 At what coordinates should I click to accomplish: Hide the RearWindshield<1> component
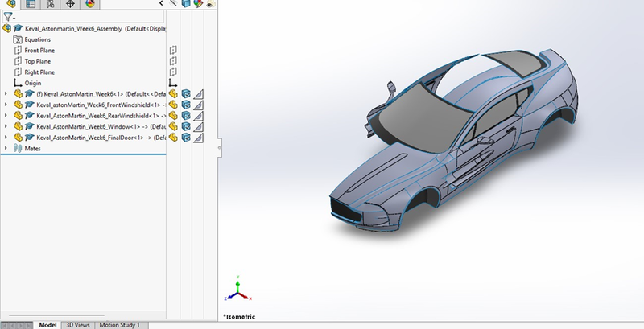(x=173, y=116)
